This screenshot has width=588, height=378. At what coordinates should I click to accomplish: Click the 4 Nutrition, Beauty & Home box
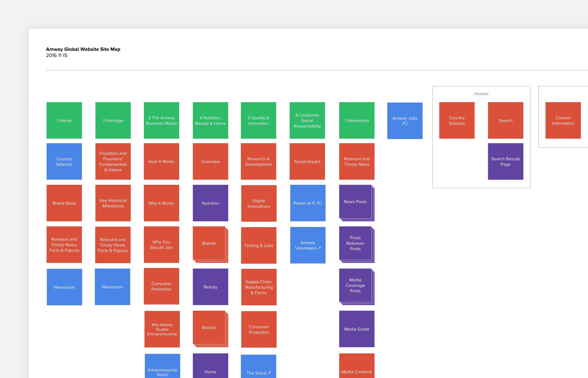point(210,120)
